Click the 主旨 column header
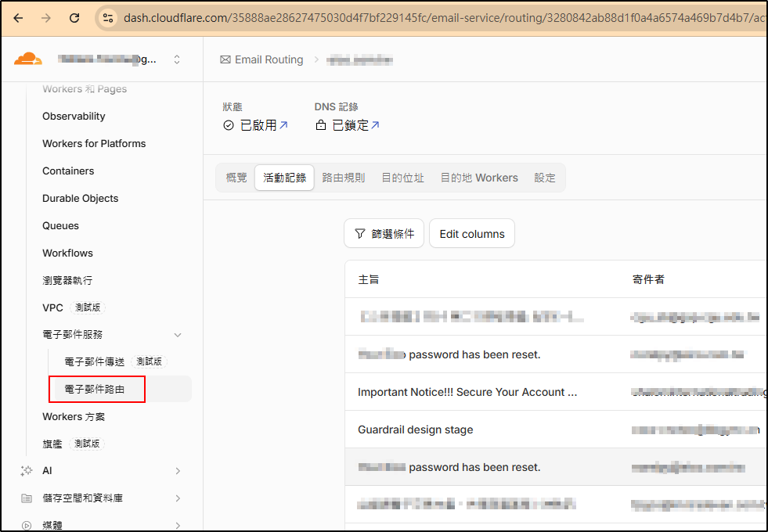 coord(368,279)
